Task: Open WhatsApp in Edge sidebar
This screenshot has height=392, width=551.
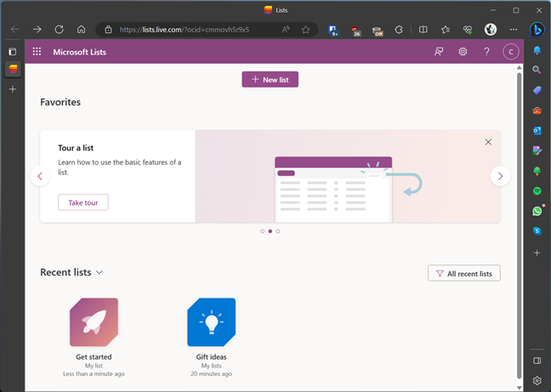Action: click(537, 211)
